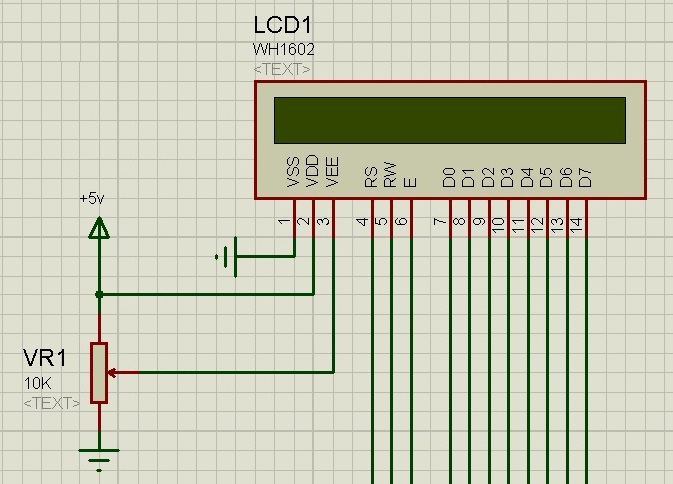Select the D7 data pin label
The height and width of the screenshot is (484, 673).
point(585,177)
